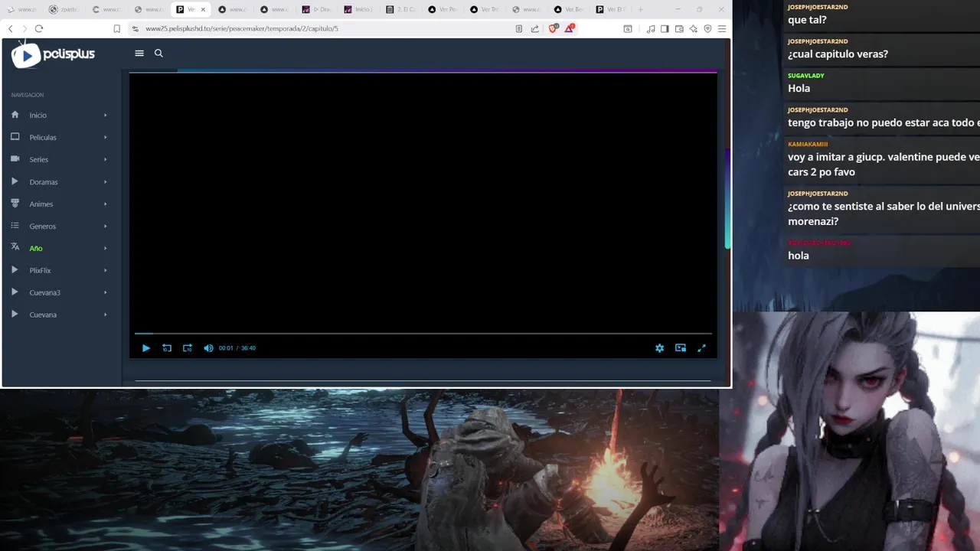
Task: Expand the PlixFlix menu arrow
Action: tap(106, 271)
